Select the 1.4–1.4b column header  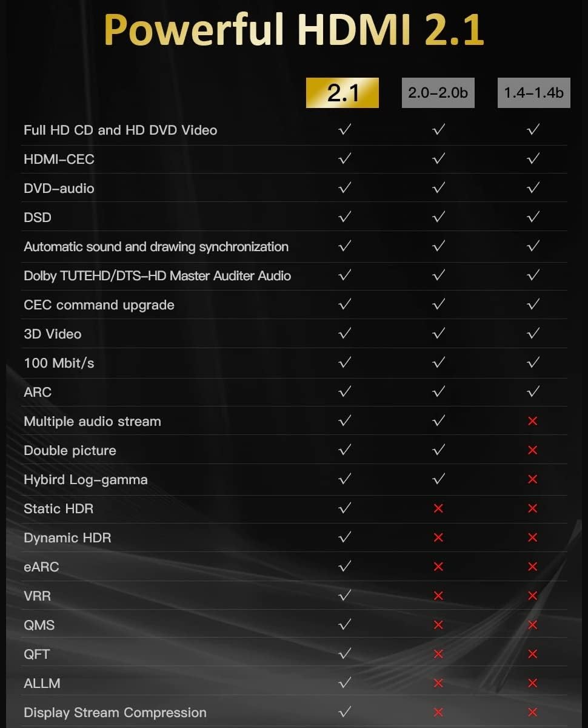533,93
